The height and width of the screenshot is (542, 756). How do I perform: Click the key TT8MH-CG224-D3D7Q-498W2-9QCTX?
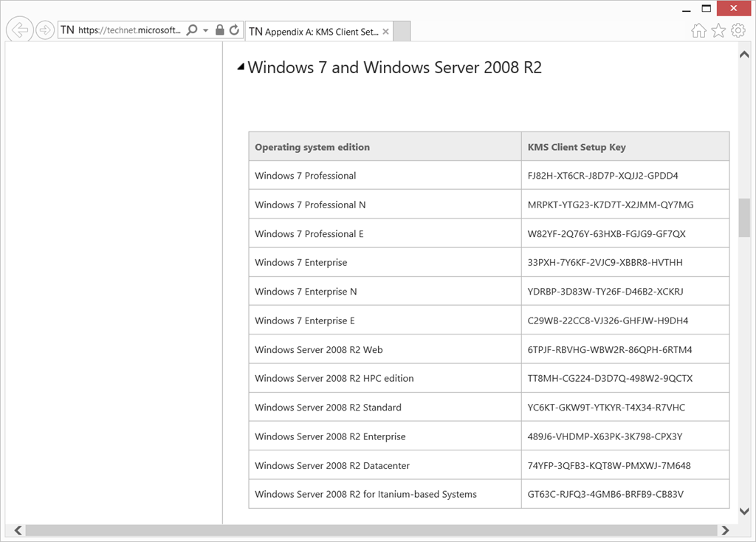point(610,378)
